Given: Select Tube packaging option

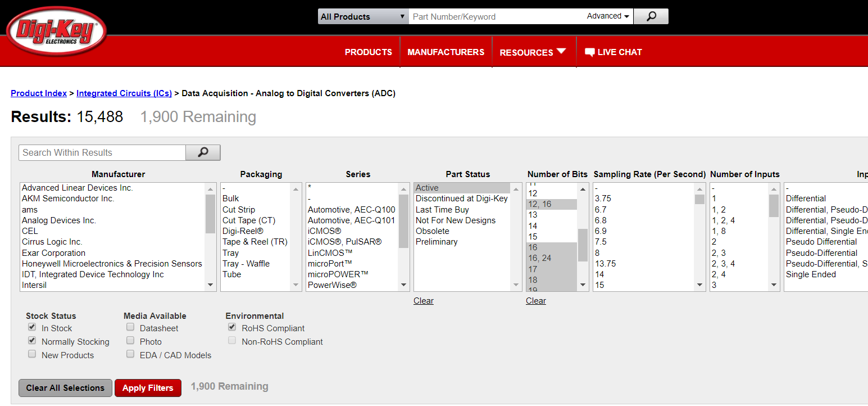Looking at the screenshot, I should pos(256,274).
